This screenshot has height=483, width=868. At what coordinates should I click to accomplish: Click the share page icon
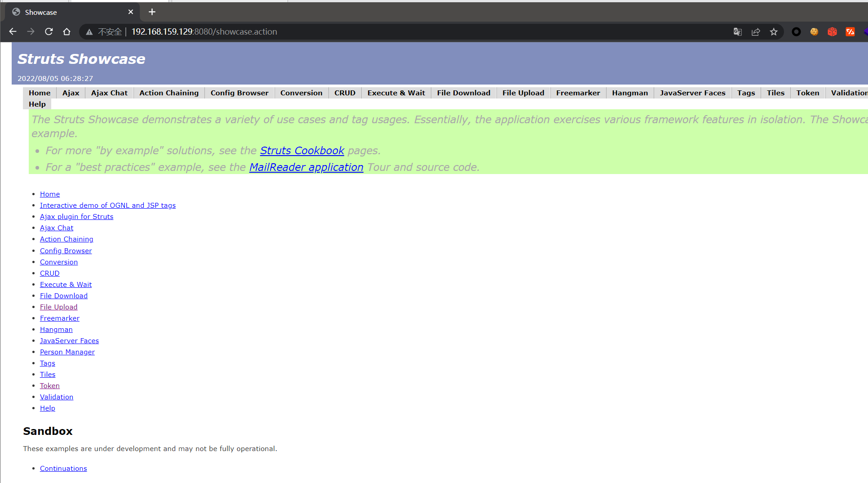[x=756, y=31]
